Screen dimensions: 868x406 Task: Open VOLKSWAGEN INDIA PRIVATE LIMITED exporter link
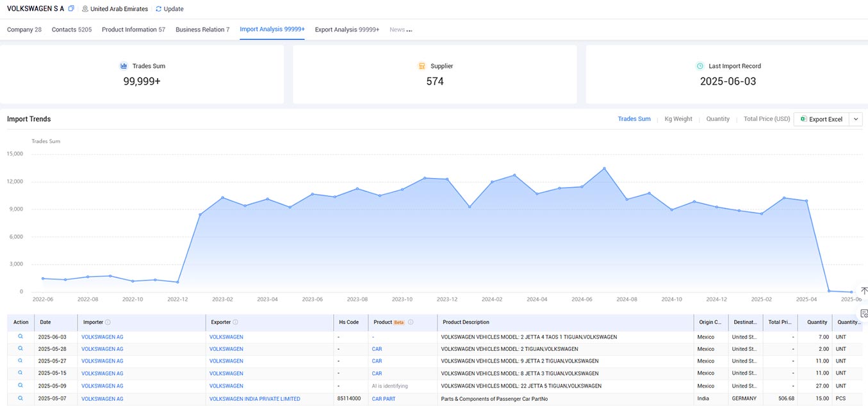click(254, 398)
